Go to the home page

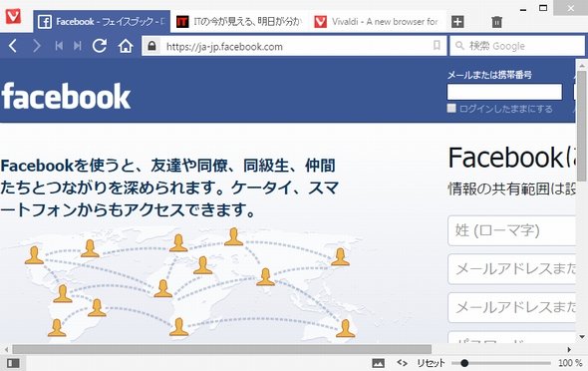point(126,46)
